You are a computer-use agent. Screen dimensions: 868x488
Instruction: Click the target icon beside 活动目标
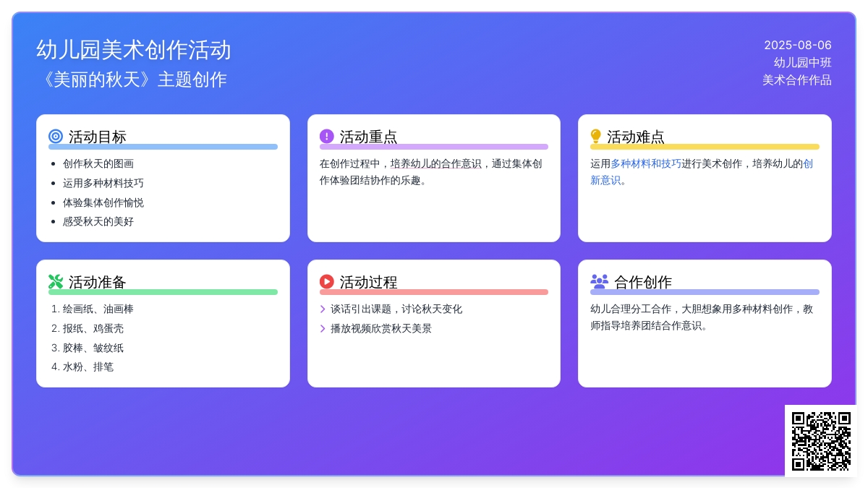click(56, 136)
